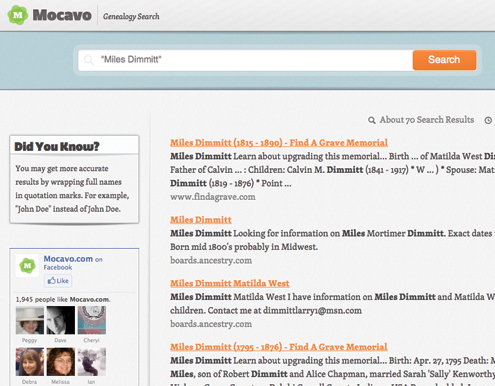This screenshot has width=495, height=386.
Task: Click the Mocavo wordmark in header
Action: pos(62,15)
